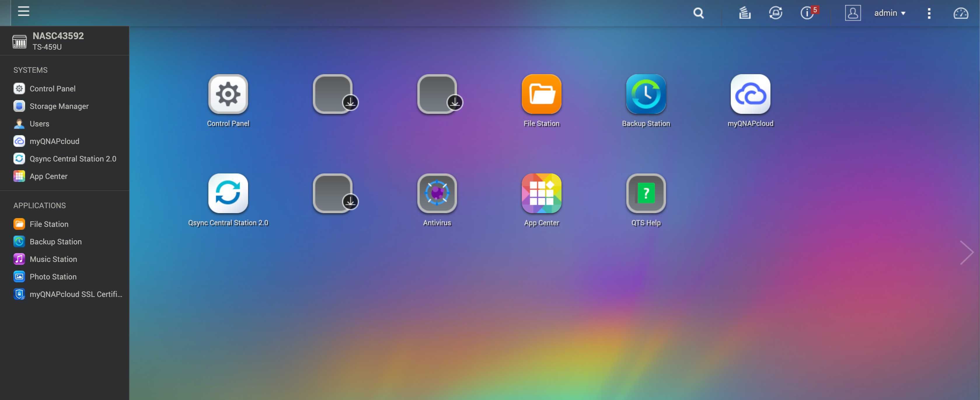Launch Backup Station desktop icon

646,94
